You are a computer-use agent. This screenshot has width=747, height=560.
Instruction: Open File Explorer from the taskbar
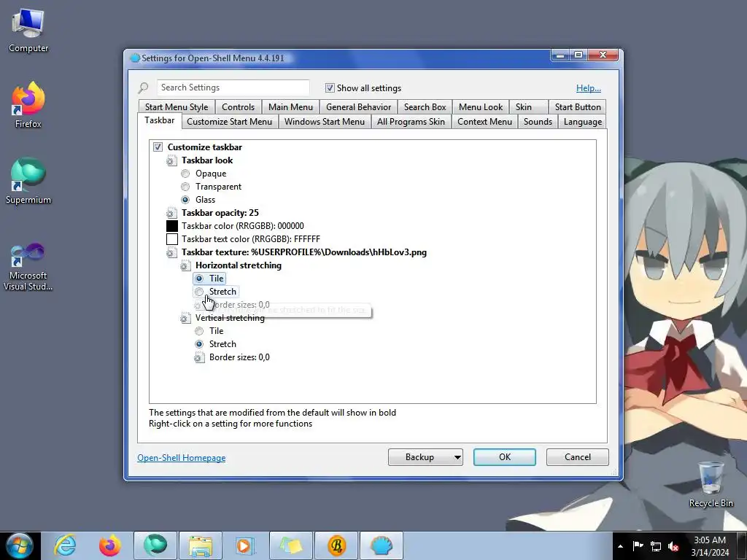(201, 545)
